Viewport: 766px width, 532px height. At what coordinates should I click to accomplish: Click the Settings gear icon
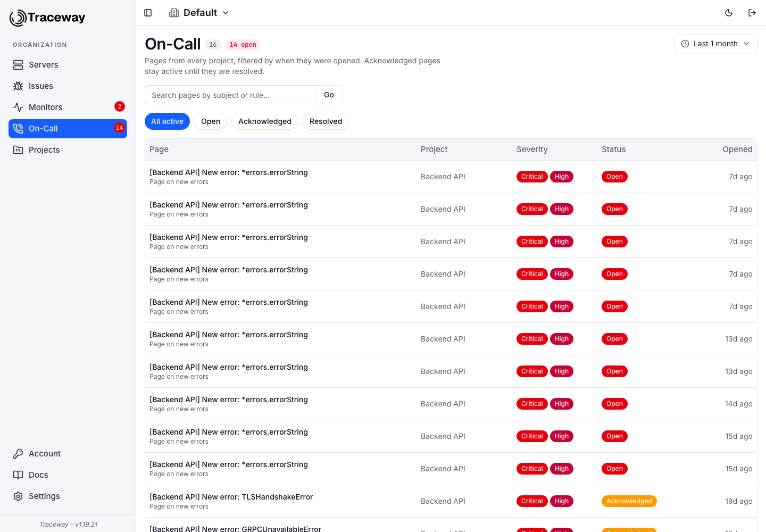(18, 496)
